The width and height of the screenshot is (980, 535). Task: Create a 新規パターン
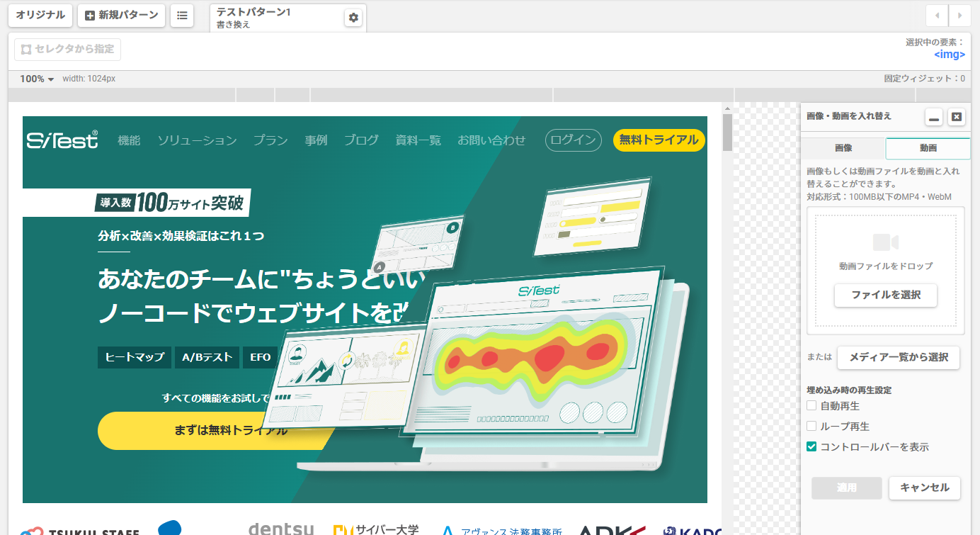click(121, 15)
